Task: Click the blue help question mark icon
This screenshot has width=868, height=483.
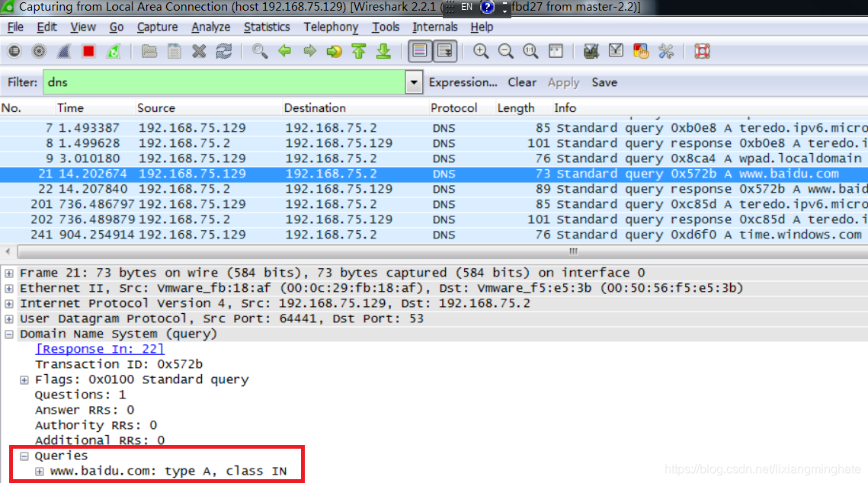Action: (x=487, y=7)
